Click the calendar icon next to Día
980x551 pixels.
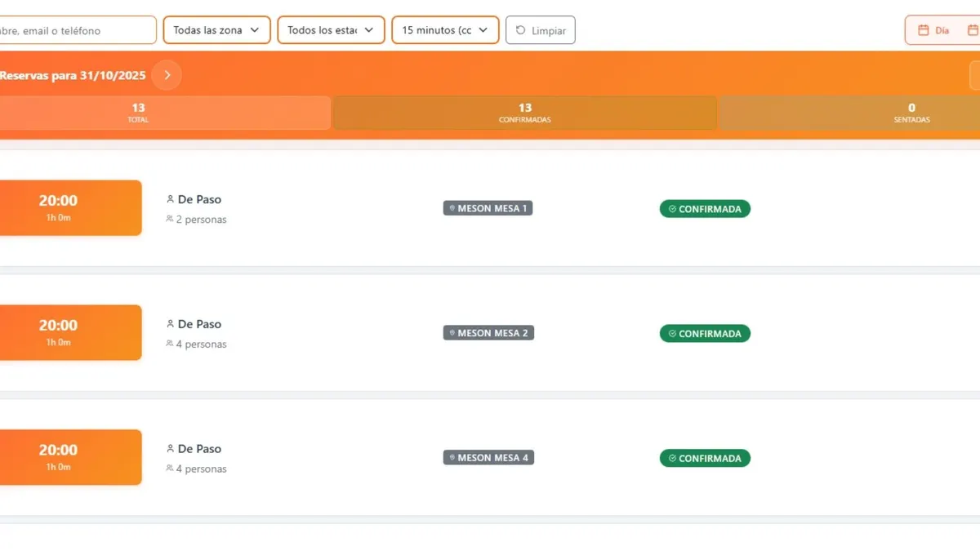tap(924, 30)
